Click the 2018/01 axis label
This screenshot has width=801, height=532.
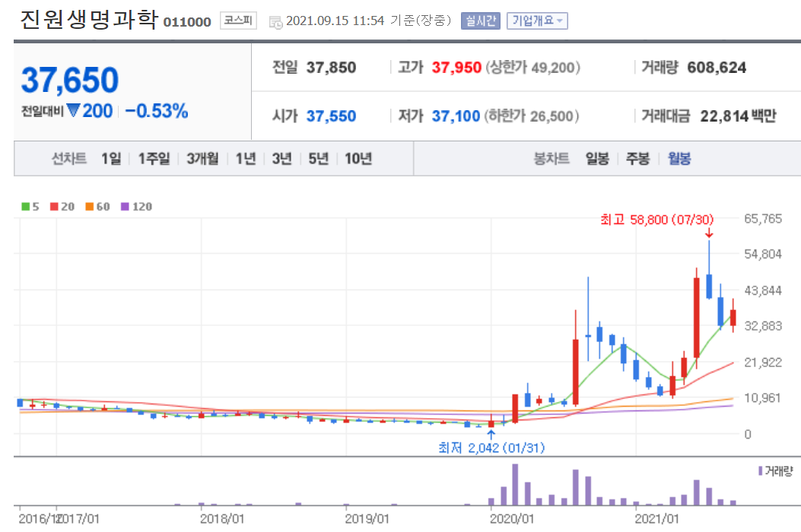(x=222, y=519)
